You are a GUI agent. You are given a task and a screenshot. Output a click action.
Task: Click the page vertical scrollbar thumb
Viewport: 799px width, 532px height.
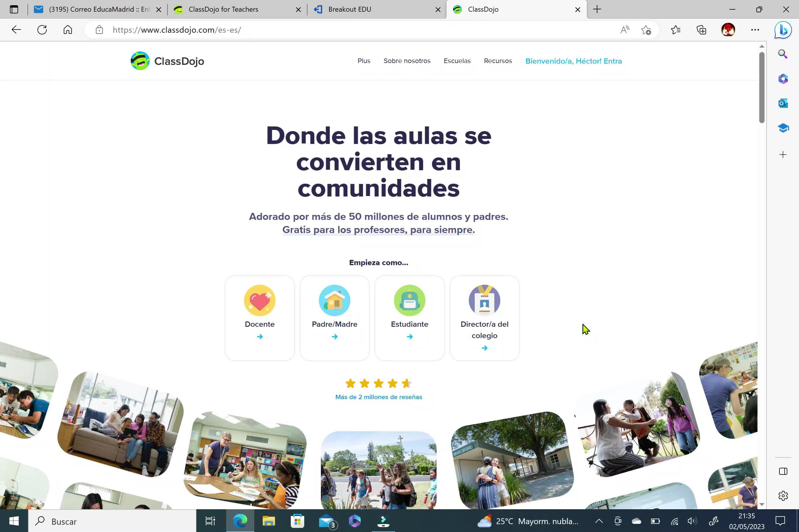click(x=762, y=88)
